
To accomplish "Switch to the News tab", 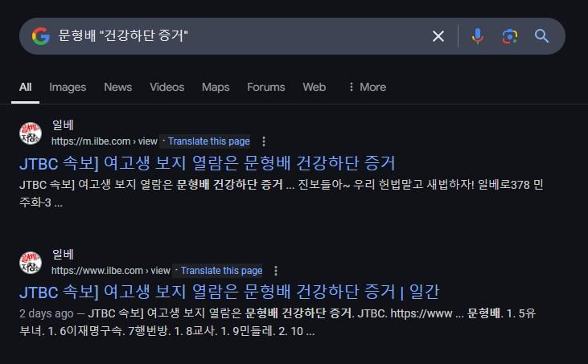I will 117,88.
